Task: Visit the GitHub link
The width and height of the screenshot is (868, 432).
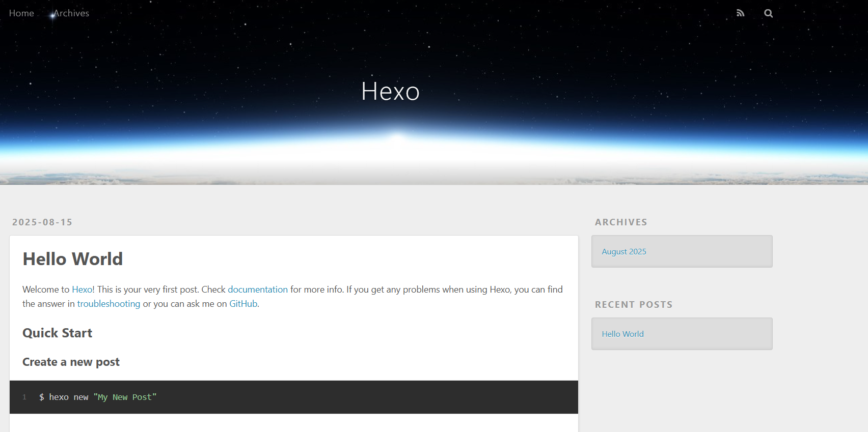Action: pyautogui.click(x=243, y=304)
